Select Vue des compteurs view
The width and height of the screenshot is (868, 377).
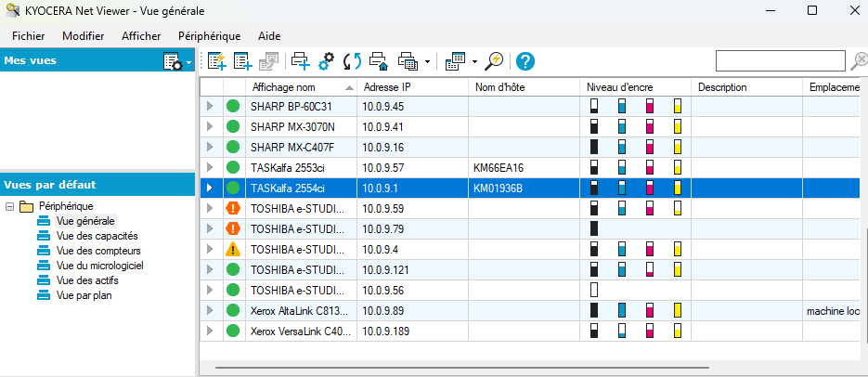click(98, 251)
